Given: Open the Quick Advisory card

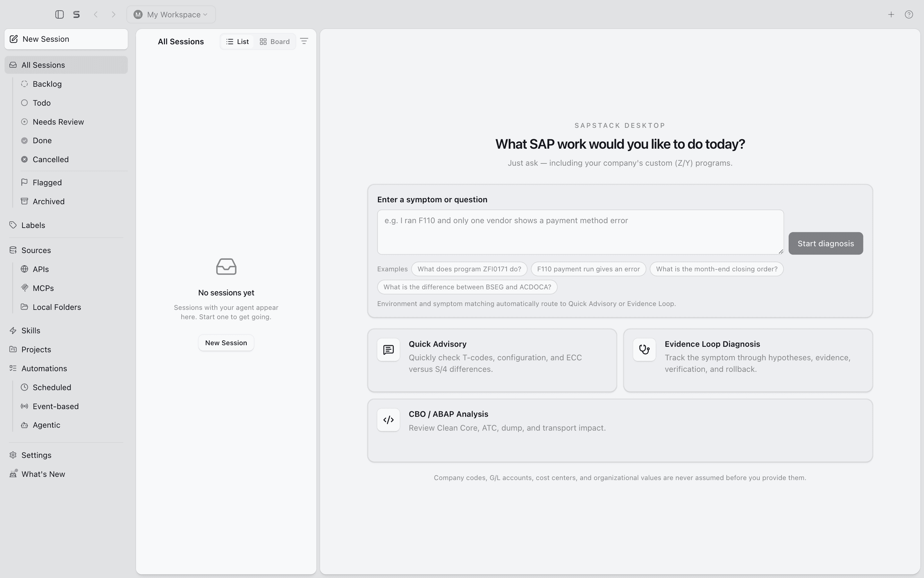Looking at the screenshot, I should pyautogui.click(x=492, y=360).
